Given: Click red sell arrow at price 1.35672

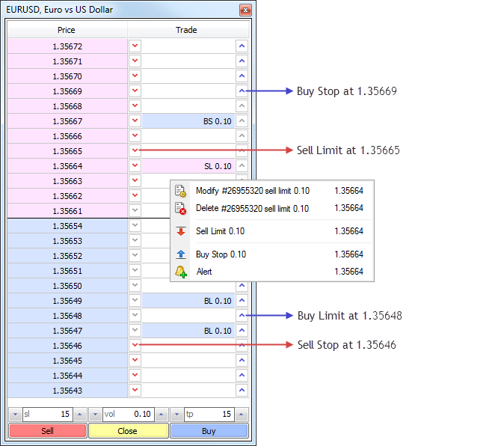Looking at the screenshot, I should (135, 46).
